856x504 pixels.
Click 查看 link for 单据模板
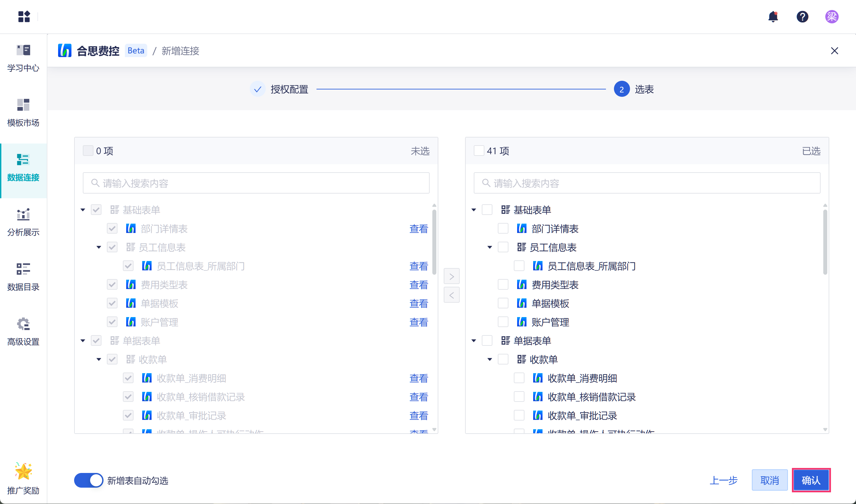pyautogui.click(x=419, y=303)
